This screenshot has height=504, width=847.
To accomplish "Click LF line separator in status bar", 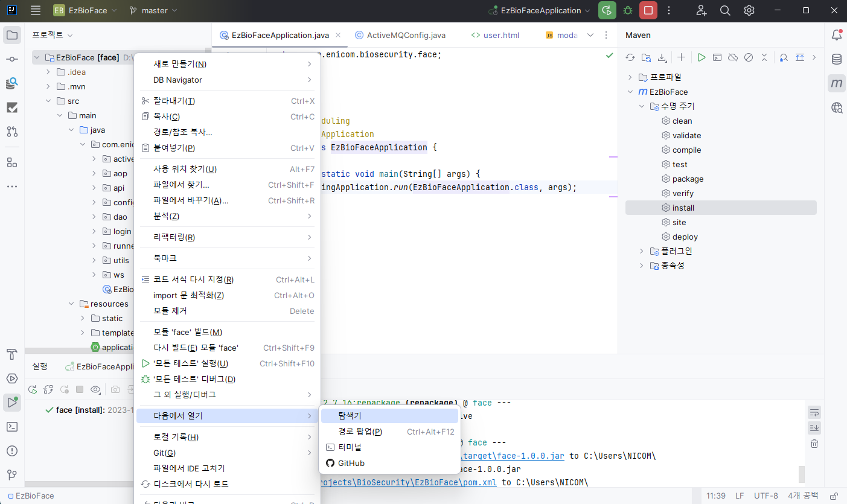I will tap(740, 496).
